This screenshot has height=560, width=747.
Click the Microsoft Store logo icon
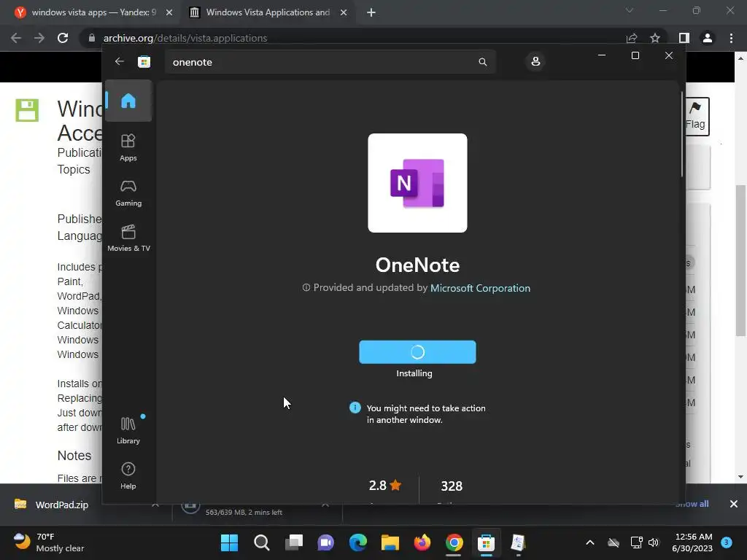coord(144,62)
